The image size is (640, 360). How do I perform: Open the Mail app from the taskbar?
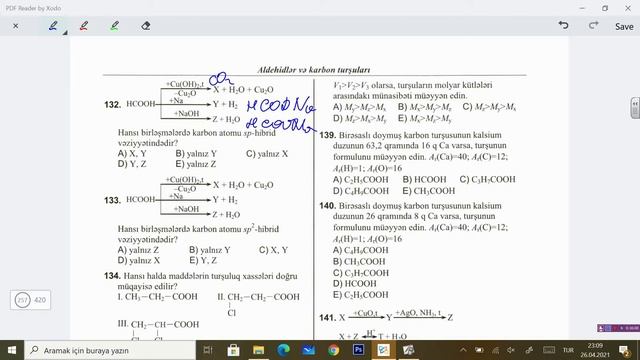[309, 350]
